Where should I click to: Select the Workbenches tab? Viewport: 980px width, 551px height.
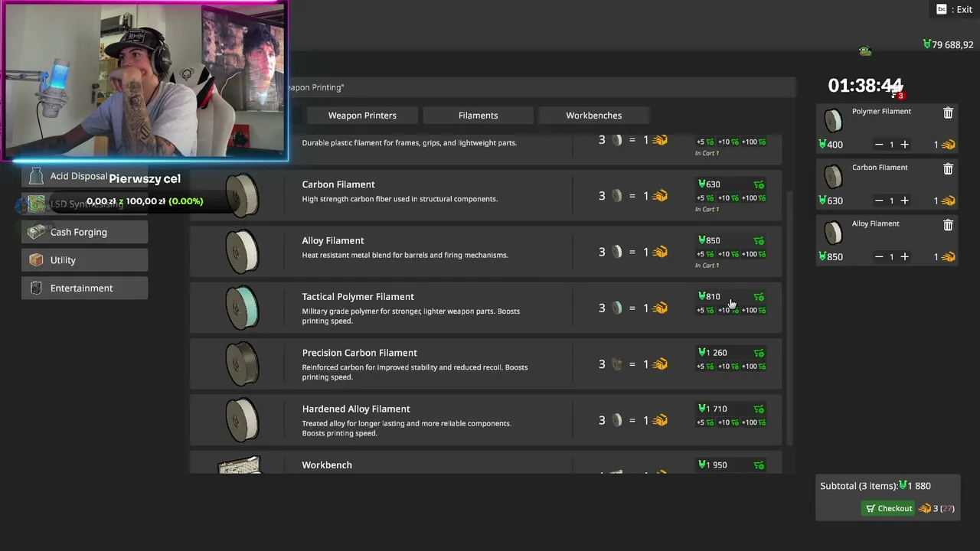[593, 116]
